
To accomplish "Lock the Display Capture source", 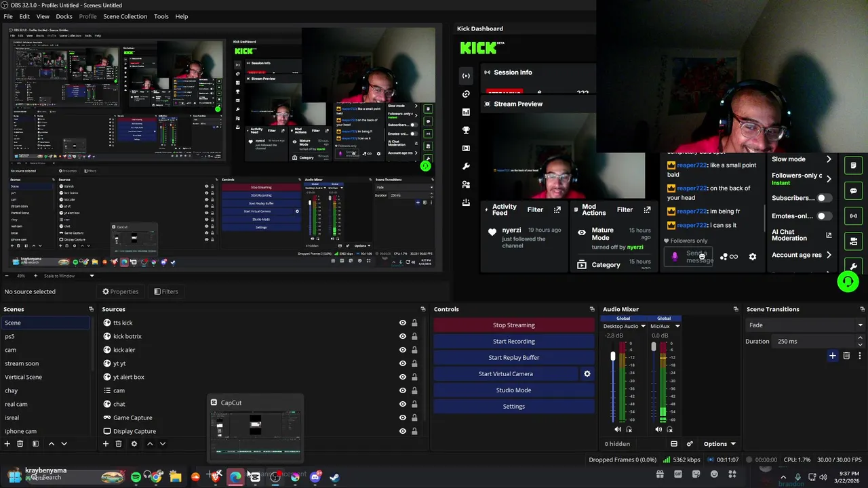I will [x=414, y=431].
